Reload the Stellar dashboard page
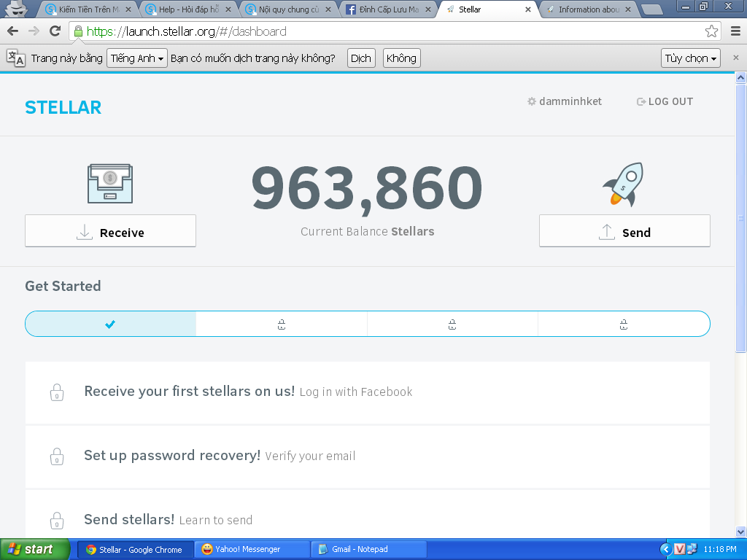Image resolution: width=747 pixels, height=560 pixels. pos(55,31)
